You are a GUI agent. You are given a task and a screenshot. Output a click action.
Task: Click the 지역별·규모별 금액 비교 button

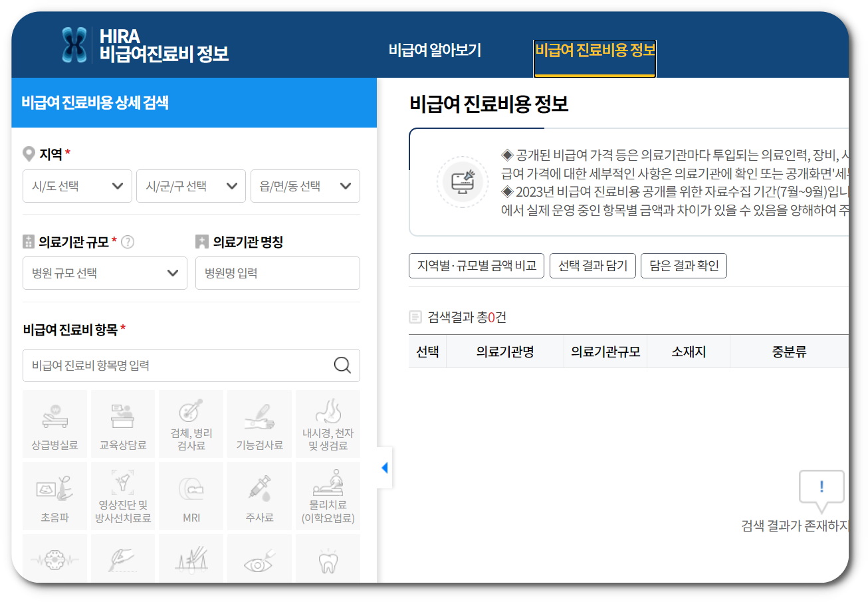point(476,266)
